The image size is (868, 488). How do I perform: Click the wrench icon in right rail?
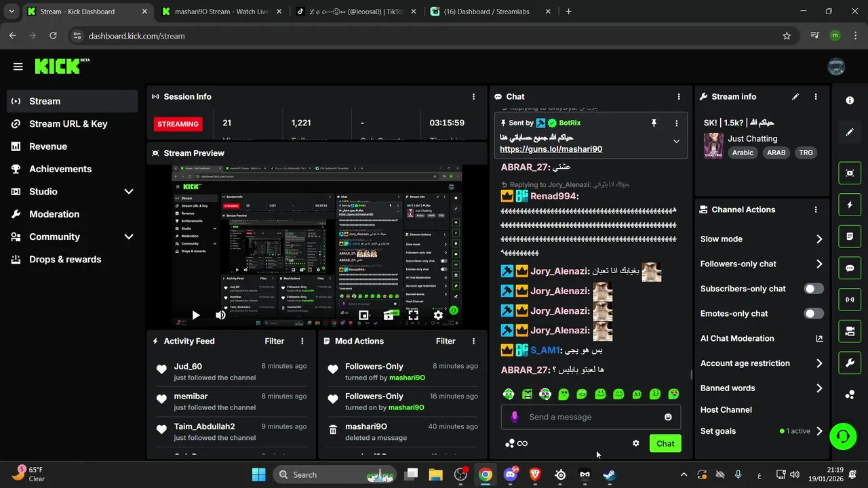tap(850, 363)
